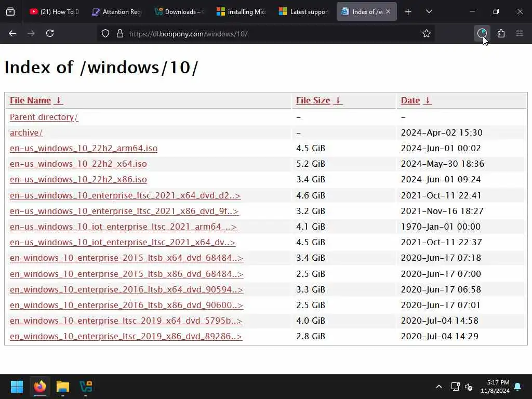532x399 pixels.
Task: Reload the current page
Action: click(x=50, y=34)
